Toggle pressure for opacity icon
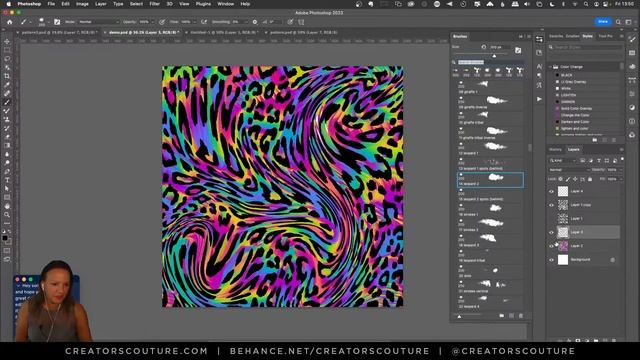Viewport: 640px width, 360px height. pyautogui.click(x=162, y=22)
